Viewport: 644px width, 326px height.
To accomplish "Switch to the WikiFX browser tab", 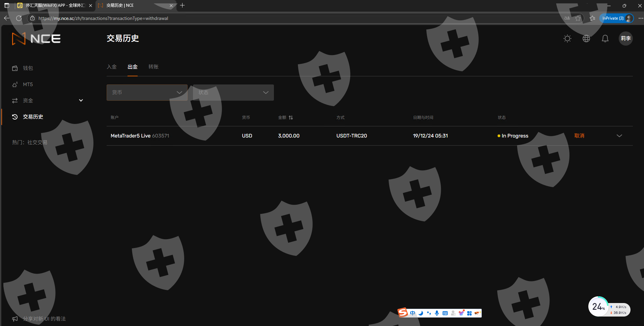I will [x=54, y=5].
